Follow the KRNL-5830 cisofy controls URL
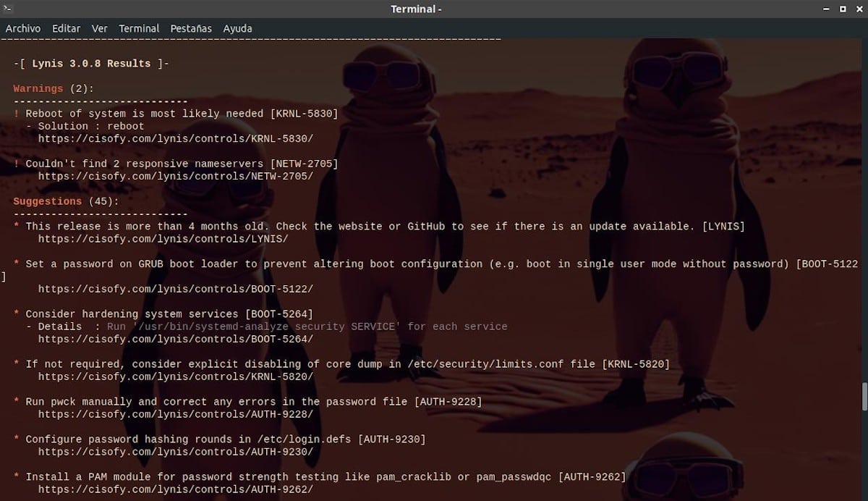Screen dimensions: 868x501 (x=175, y=138)
